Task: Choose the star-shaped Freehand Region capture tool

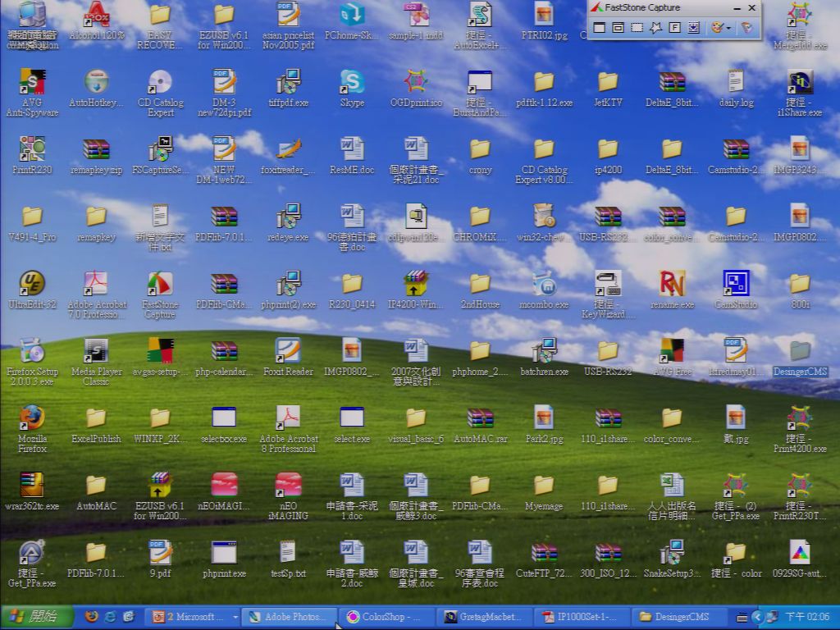Action: pyautogui.click(x=655, y=27)
